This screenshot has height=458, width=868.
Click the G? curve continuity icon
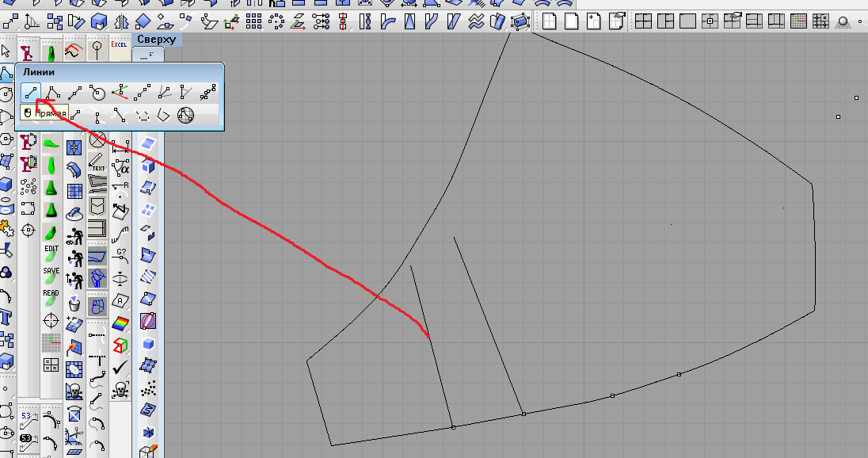[x=120, y=256]
